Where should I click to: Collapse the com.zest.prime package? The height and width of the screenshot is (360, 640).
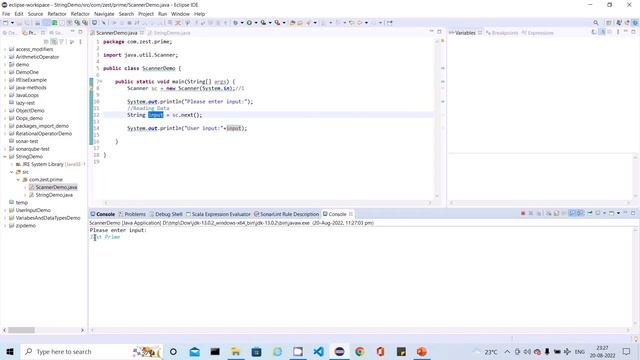tap(18, 180)
